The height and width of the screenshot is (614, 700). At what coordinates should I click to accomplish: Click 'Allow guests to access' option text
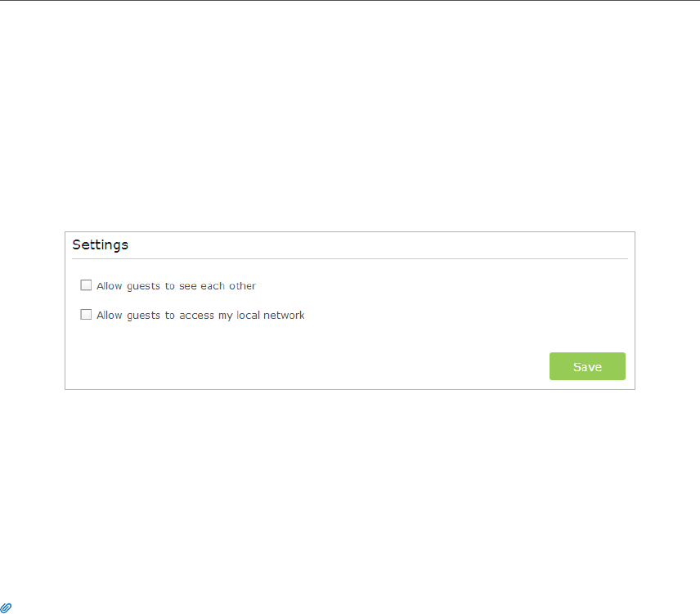[155, 316]
